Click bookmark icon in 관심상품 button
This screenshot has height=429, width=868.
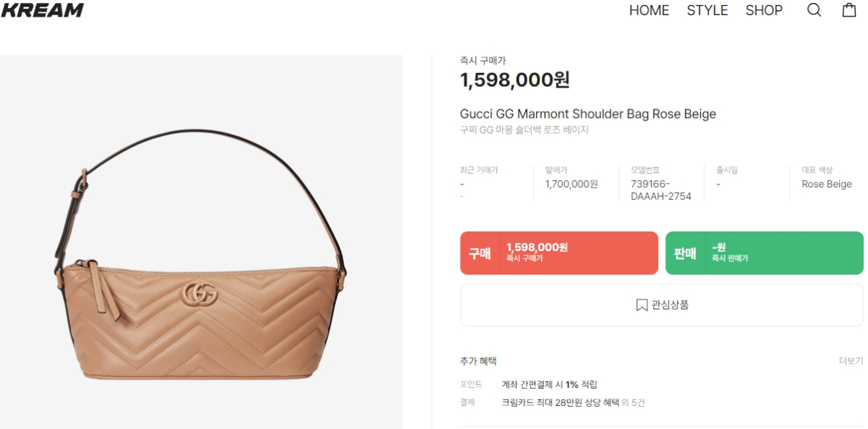point(642,305)
